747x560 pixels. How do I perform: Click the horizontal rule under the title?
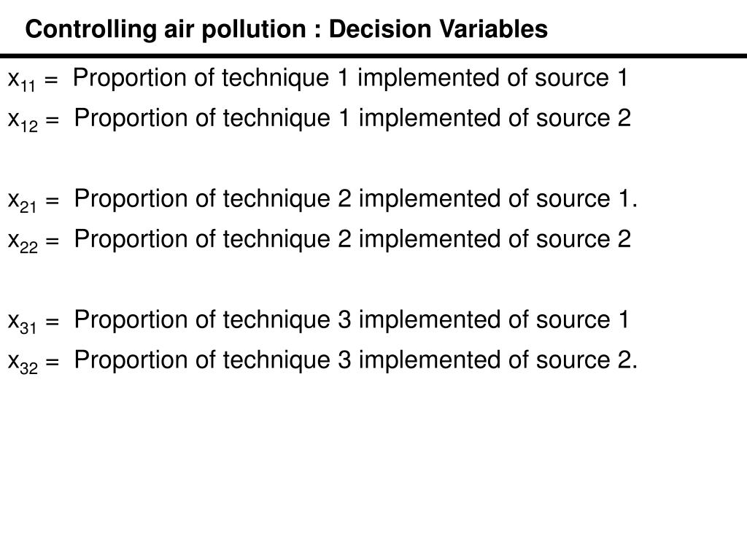(x=373, y=56)
